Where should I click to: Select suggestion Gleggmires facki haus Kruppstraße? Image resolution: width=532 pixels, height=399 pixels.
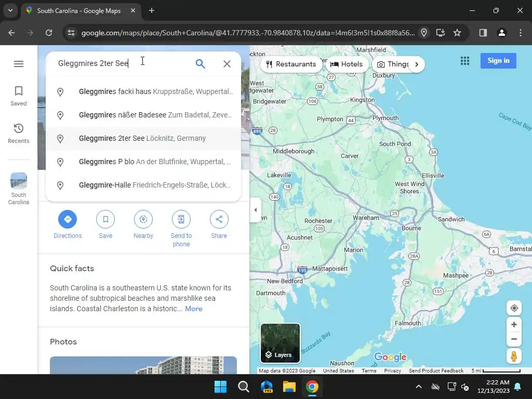click(x=143, y=91)
